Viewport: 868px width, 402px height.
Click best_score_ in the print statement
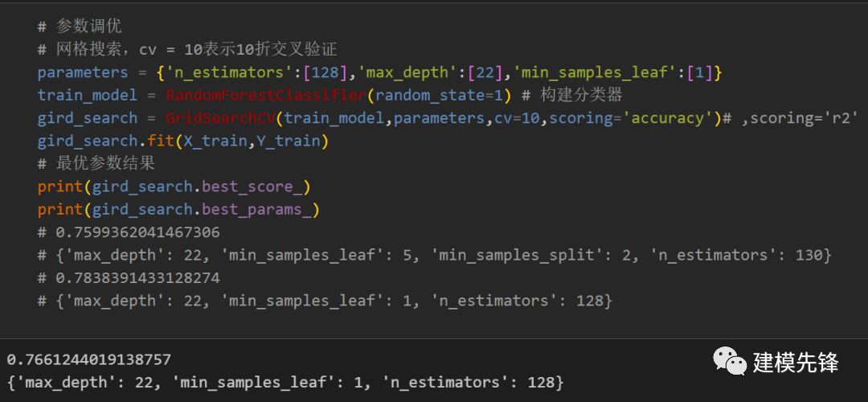[252, 187]
